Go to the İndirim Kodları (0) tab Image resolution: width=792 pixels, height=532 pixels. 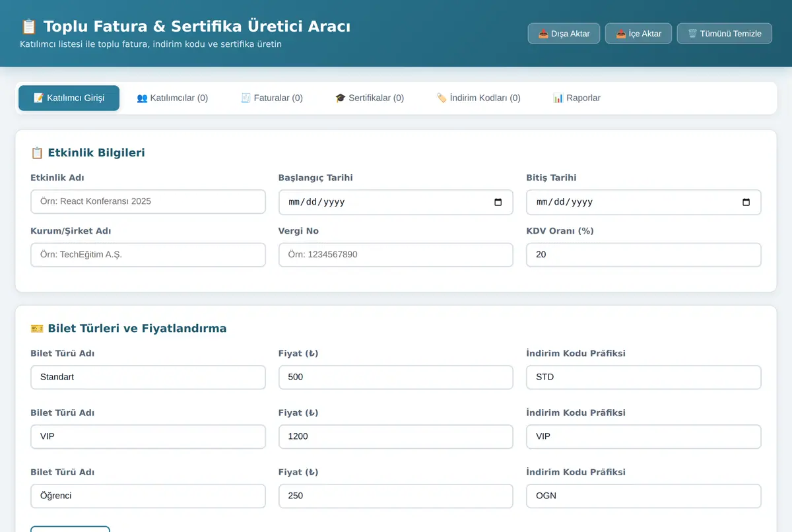point(478,98)
